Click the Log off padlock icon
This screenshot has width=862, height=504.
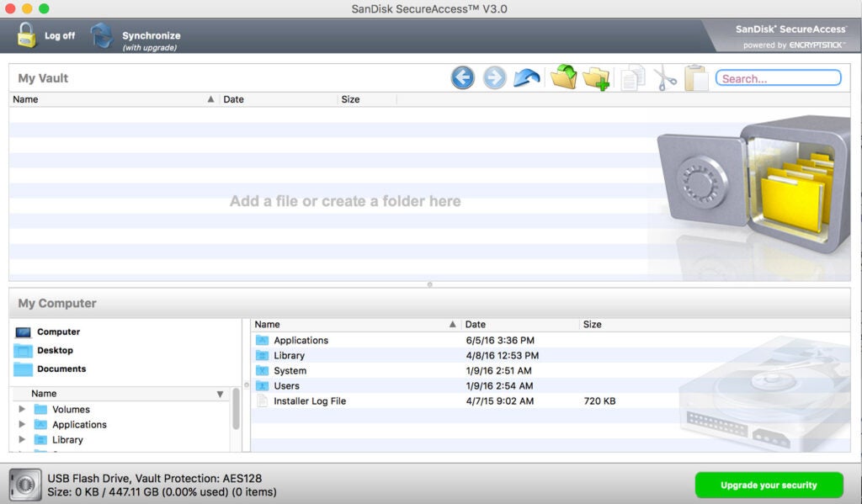[x=26, y=35]
